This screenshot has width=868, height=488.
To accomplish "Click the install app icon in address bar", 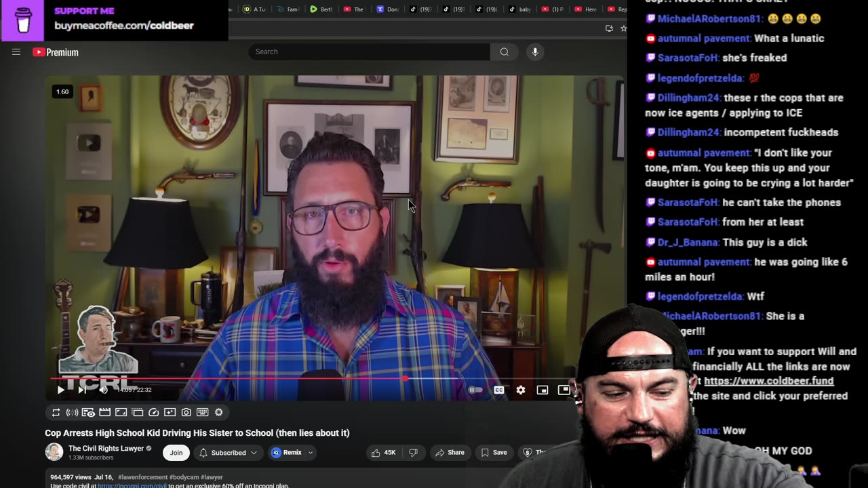I will (x=609, y=28).
